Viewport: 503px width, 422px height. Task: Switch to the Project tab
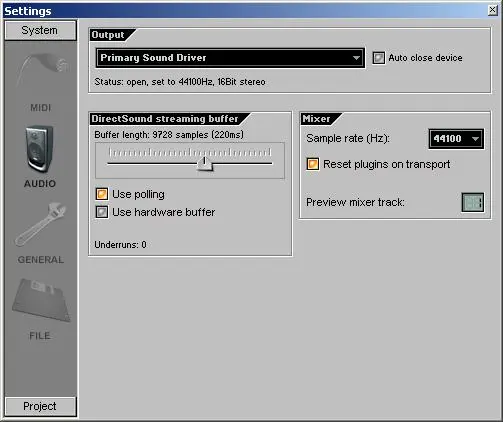coord(40,406)
